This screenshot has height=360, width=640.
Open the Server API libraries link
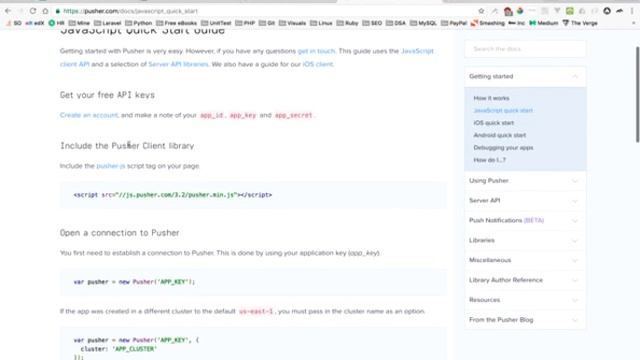pos(178,64)
